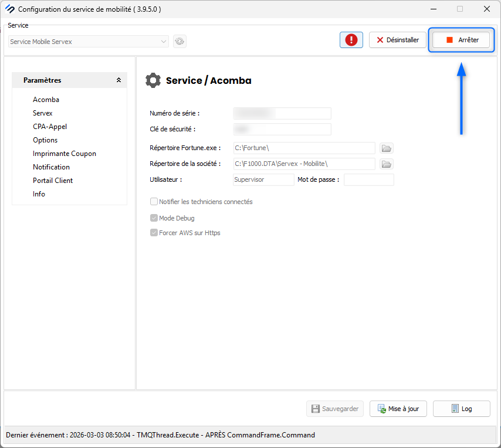Click the gear icon beside Service / Acomba
The width and height of the screenshot is (501, 448).
click(153, 80)
